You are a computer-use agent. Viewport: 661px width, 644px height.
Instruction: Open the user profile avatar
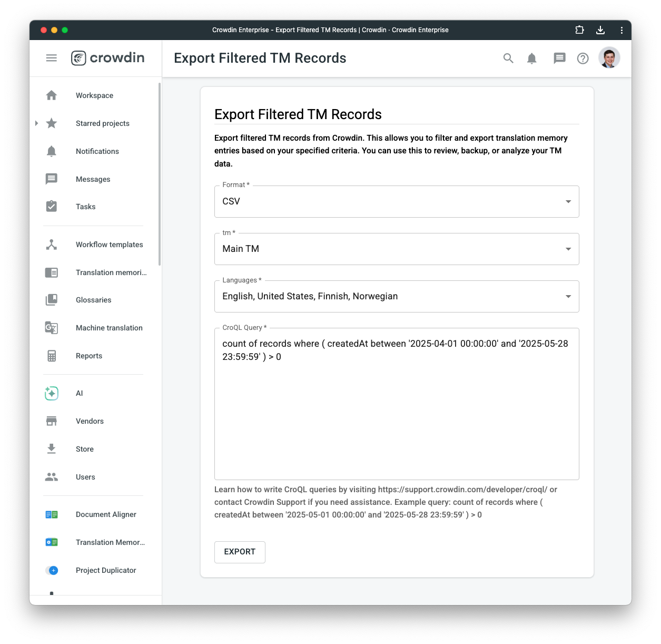point(609,58)
